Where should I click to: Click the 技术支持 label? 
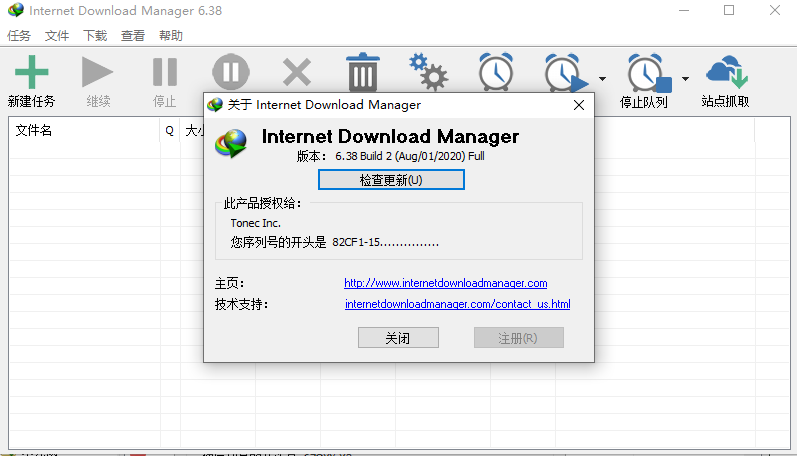coord(241,305)
